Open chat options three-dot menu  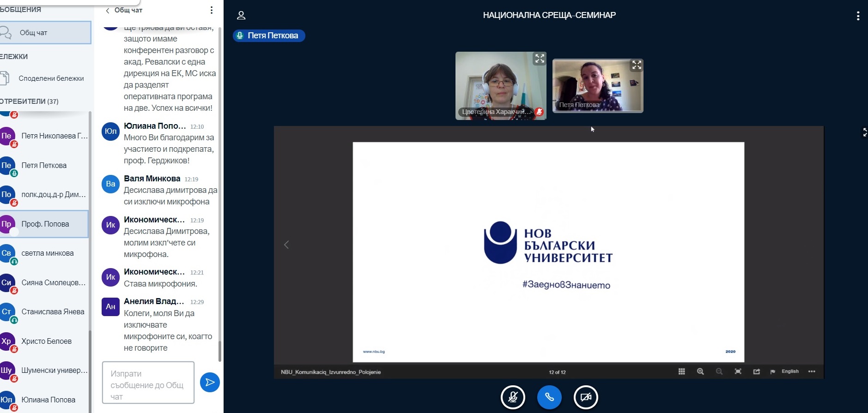[x=212, y=10]
